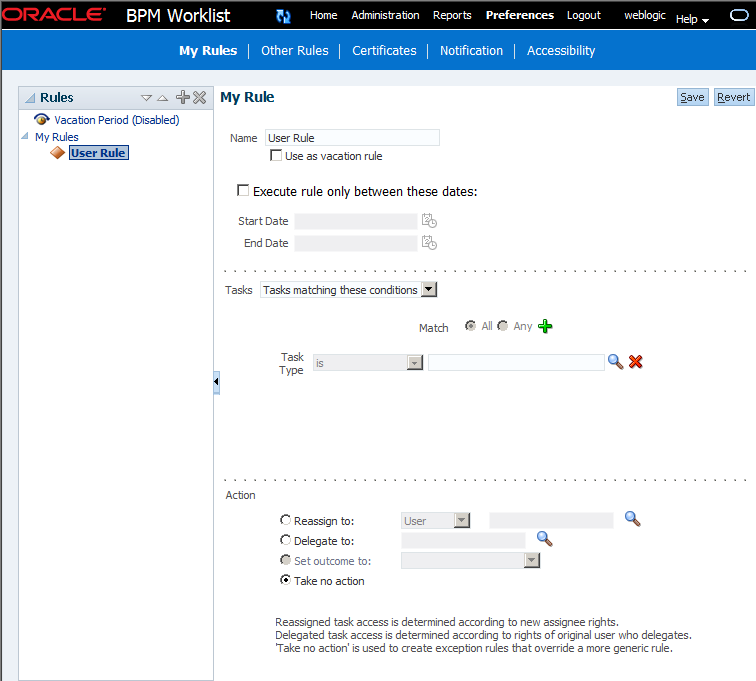Choose the Set outcome to action
Viewport: 756px width, 681px height.
pyautogui.click(x=285, y=559)
